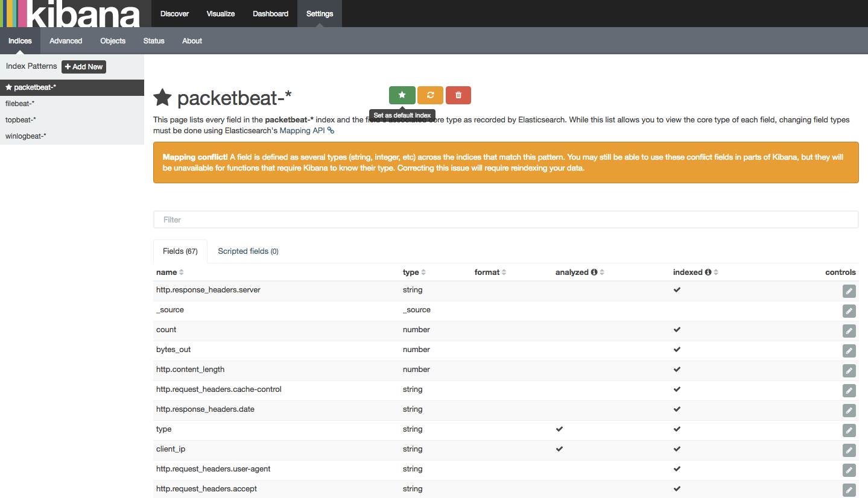
Task: Click the Add New index pattern button
Action: [84, 66]
